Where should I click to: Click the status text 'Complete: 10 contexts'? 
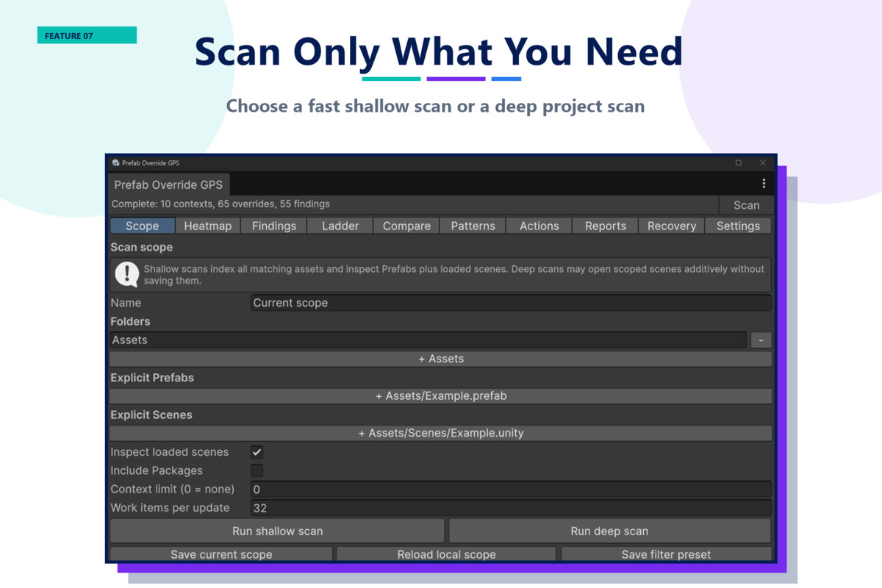(164, 204)
